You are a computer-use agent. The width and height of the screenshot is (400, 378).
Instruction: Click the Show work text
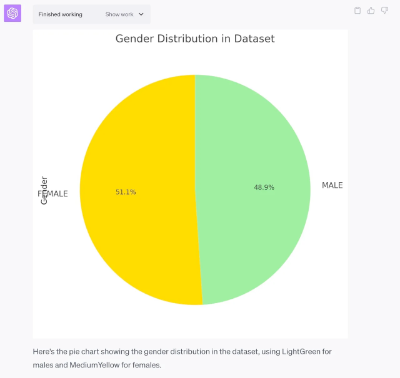119,14
